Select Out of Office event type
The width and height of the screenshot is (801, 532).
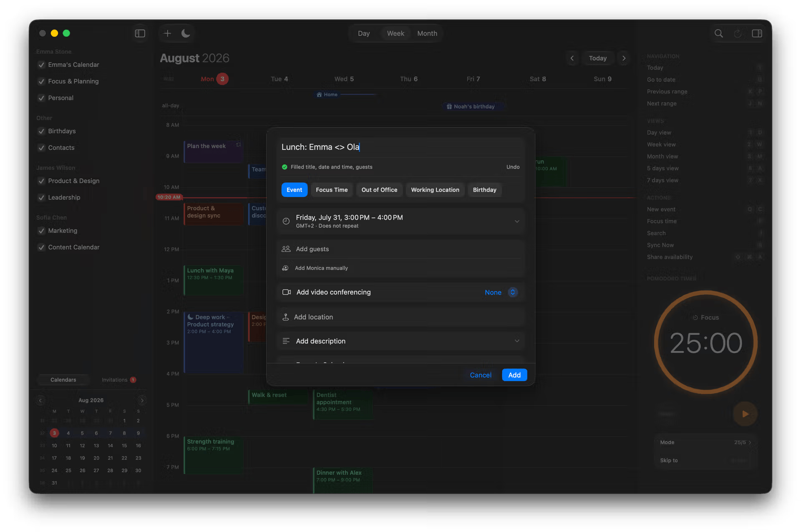point(379,190)
